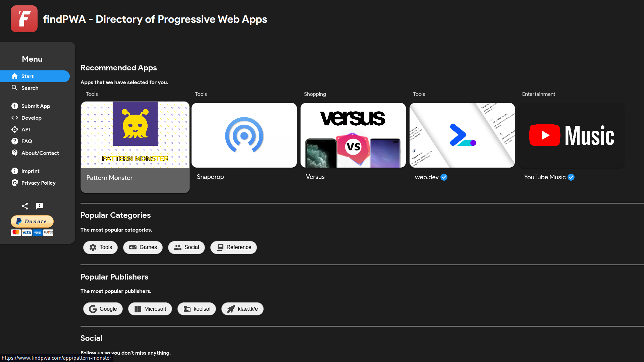Open the Search menu item

30,88
